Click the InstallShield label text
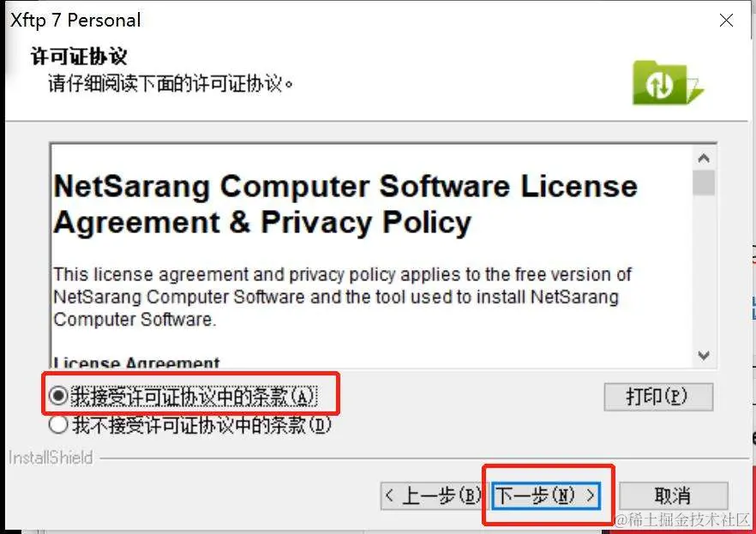The width and height of the screenshot is (756, 534). 51,458
